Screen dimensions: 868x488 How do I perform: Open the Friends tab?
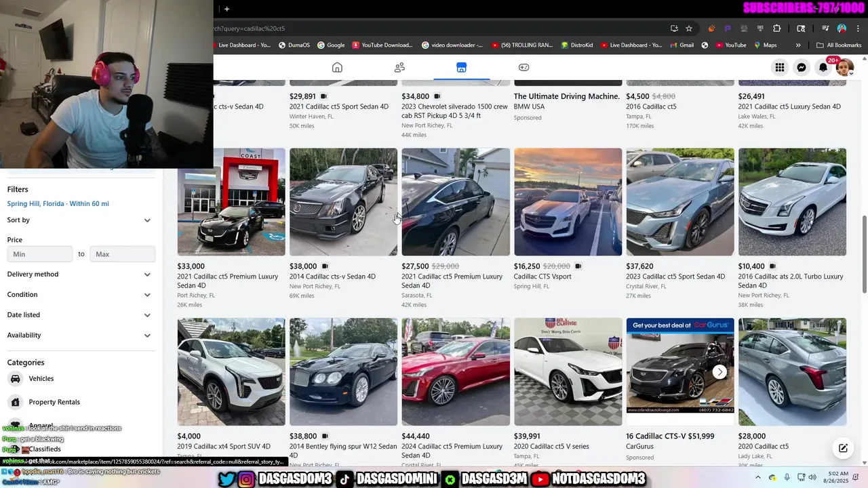pos(399,67)
